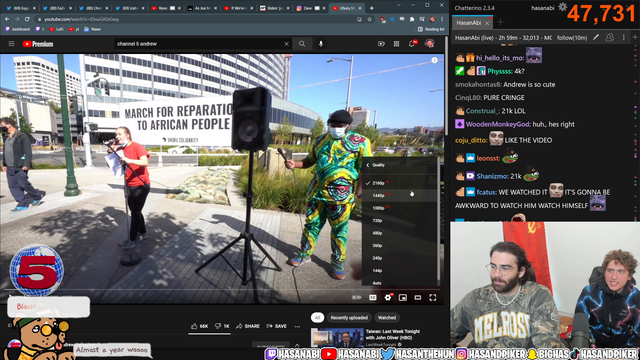Image resolution: width=640 pixels, height=360 pixels.
Task: Click follow(10m) in Chatterino header
Action: 572,38
